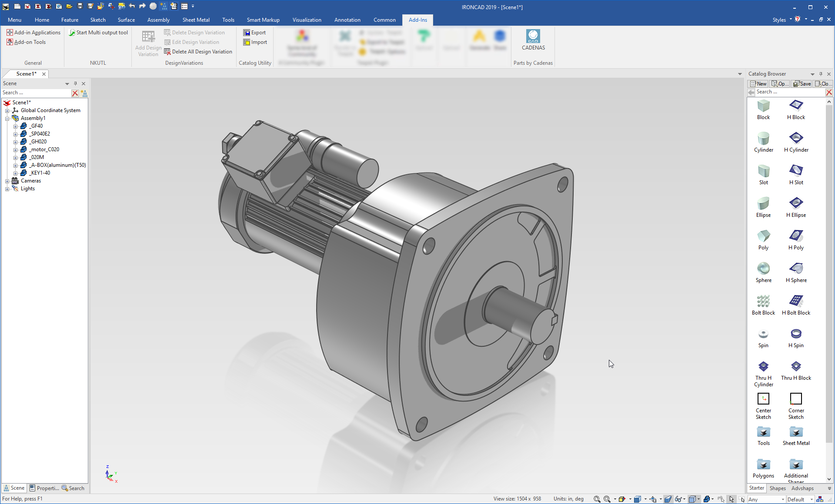835x504 pixels.
Task: Select the Bolt Block shape from the catalog
Action: click(x=763, y=301)
